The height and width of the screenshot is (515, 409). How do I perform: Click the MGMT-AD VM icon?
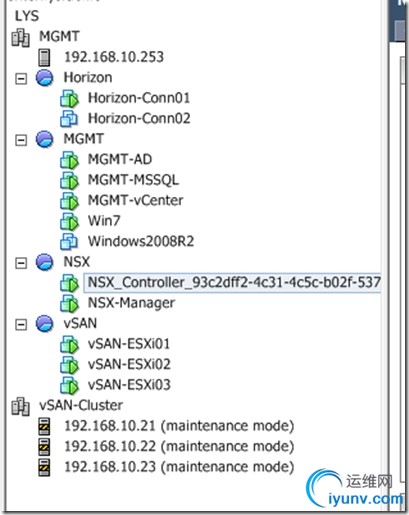pos(69,160)
